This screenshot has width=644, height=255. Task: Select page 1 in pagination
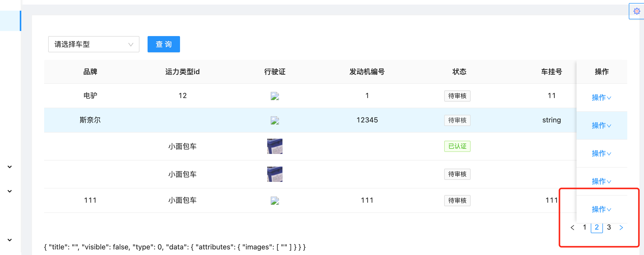coord(585,227)
